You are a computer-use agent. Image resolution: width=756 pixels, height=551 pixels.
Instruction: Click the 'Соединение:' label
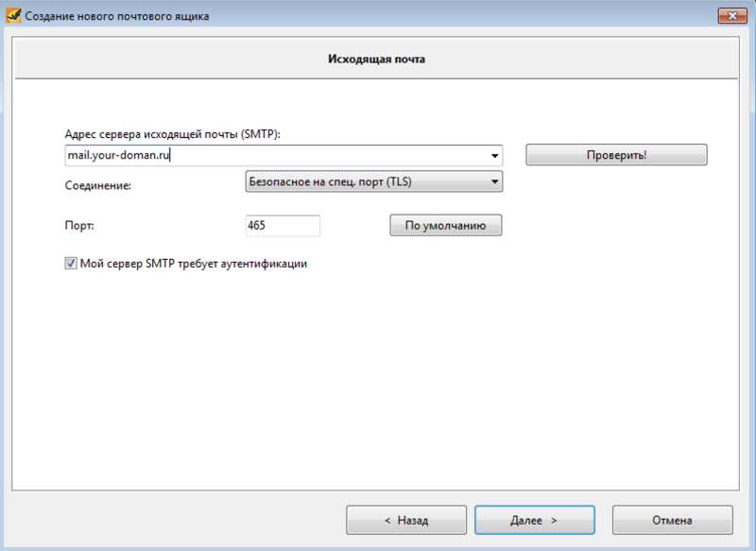pyautogui.click(x=97, y=185)
